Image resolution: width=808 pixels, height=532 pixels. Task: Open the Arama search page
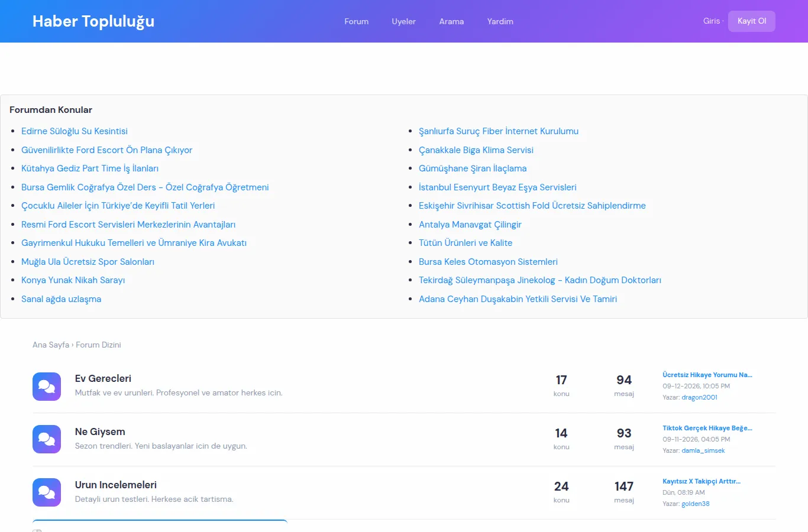click(451, 21)
